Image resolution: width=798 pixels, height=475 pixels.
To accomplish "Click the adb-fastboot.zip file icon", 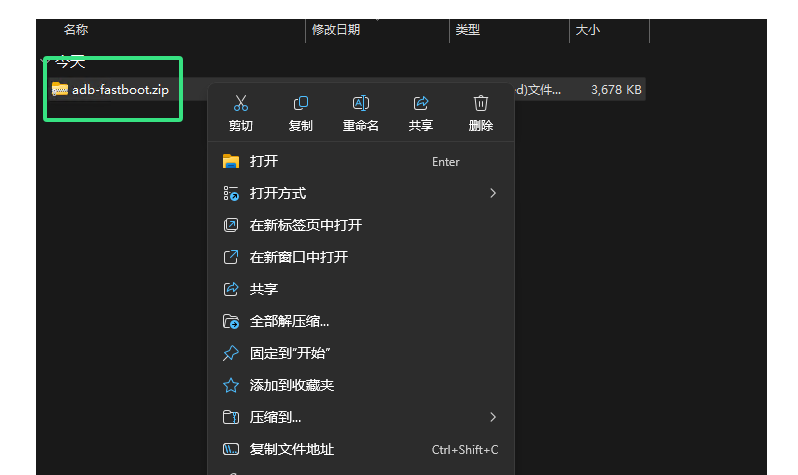I will pos(60,90).
